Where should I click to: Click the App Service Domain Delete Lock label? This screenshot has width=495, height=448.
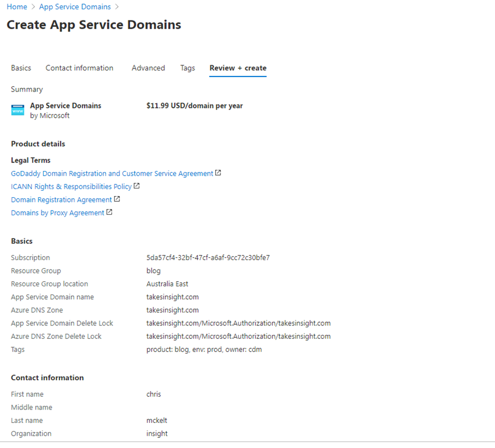point(62,323)
